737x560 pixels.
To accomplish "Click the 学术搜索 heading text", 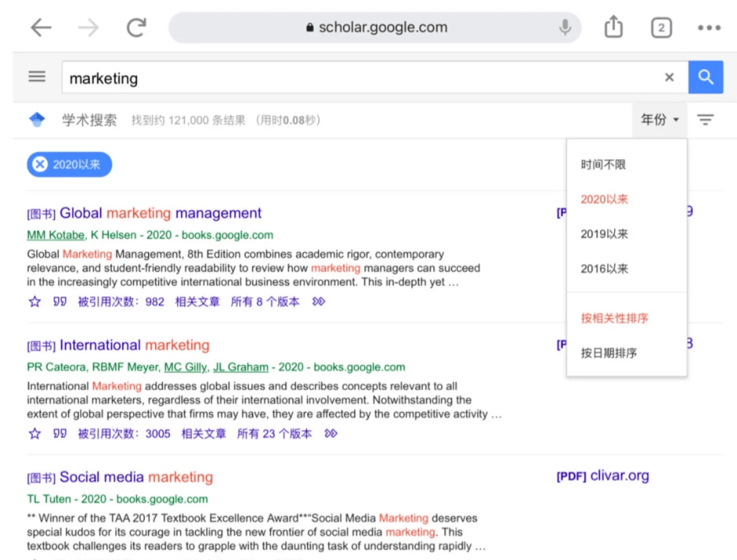I will coord(89,120).
